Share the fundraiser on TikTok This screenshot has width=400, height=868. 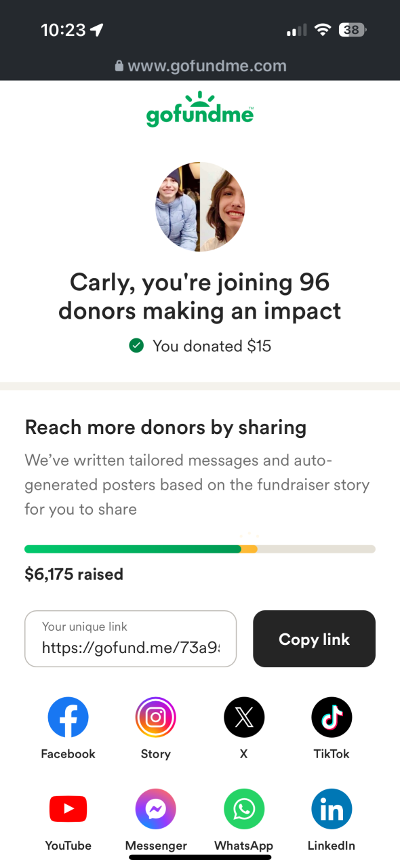[332, 717]
